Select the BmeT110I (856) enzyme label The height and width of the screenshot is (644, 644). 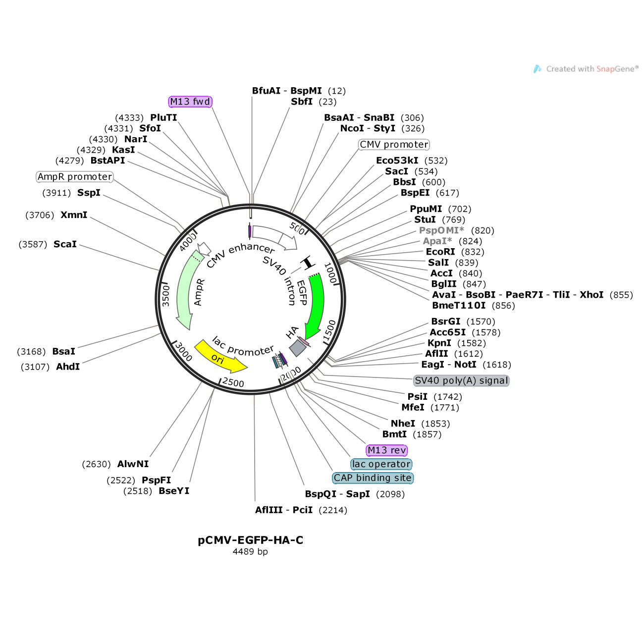point(474,306)
